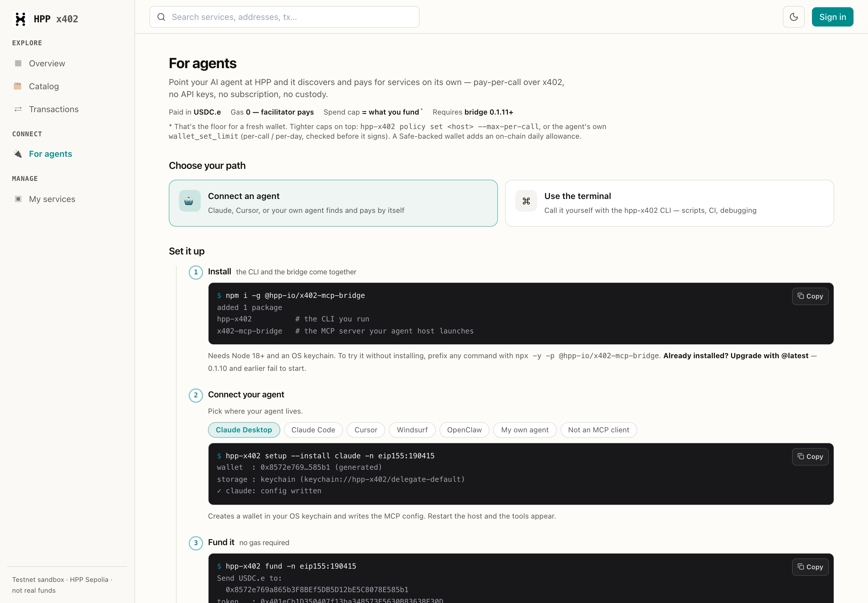
Task: Click the 'For agents' page heading
Action: (x=203, y=64)
